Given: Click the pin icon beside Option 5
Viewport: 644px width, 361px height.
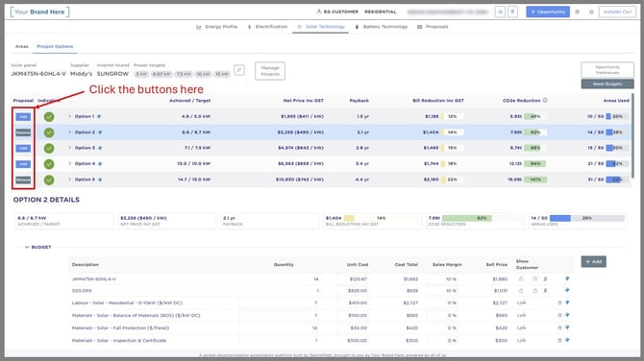Looking at the screenshot, I should 99,180.
